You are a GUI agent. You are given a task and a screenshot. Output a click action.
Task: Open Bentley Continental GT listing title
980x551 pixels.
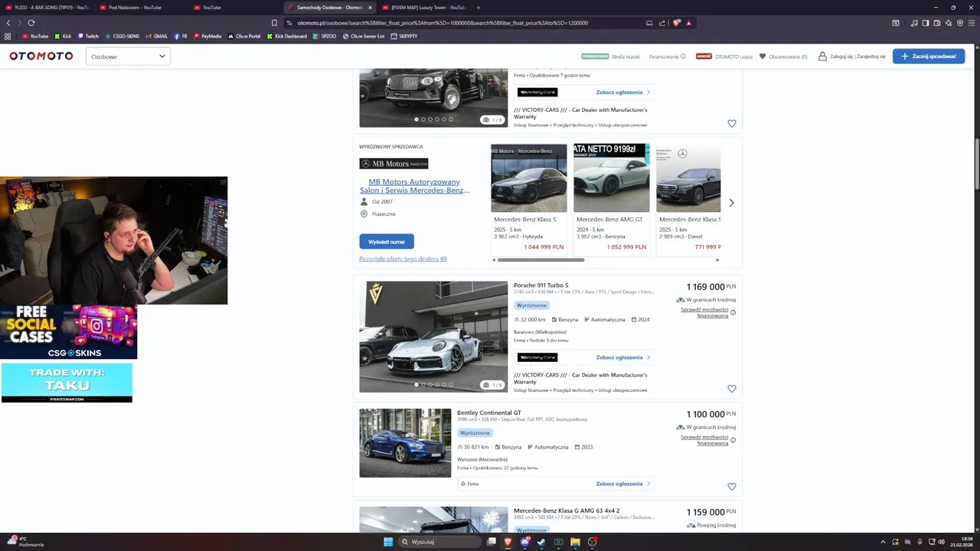coord(489,413)
